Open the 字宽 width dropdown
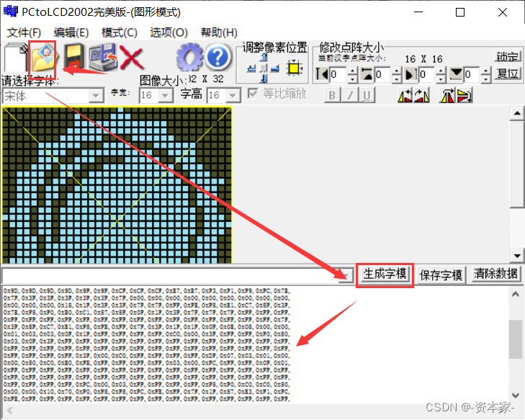The image size is (525, 420). point(166,96)
